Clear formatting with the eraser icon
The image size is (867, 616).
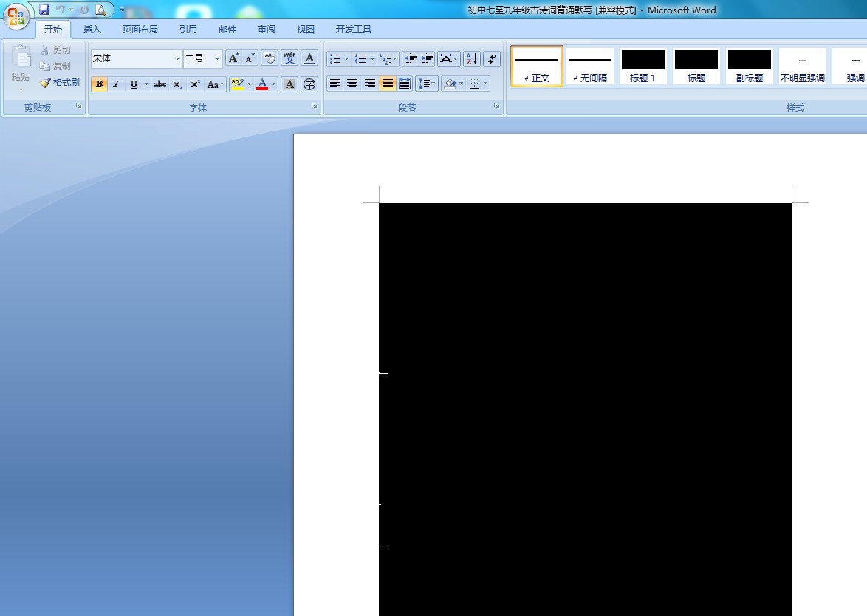pos(270,58)
